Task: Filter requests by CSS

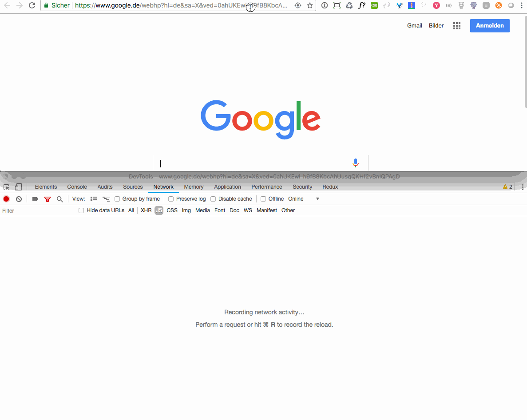Action: [x=172, y=210]
